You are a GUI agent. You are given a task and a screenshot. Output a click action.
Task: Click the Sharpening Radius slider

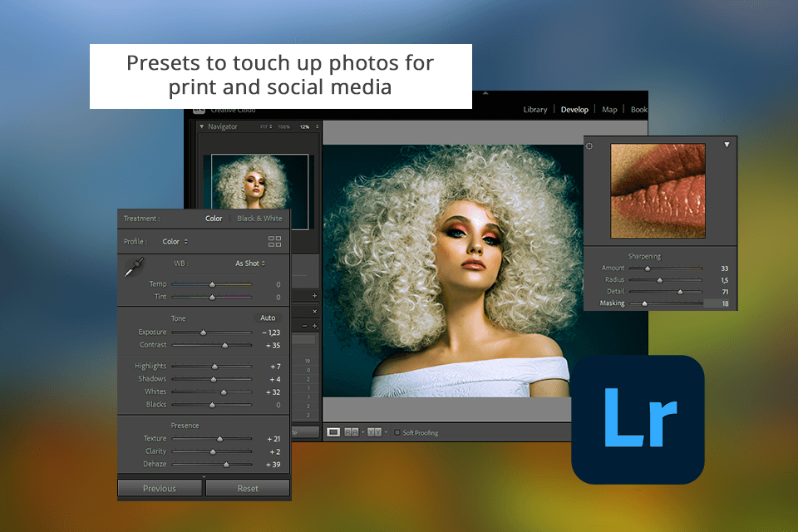[666, 280]
